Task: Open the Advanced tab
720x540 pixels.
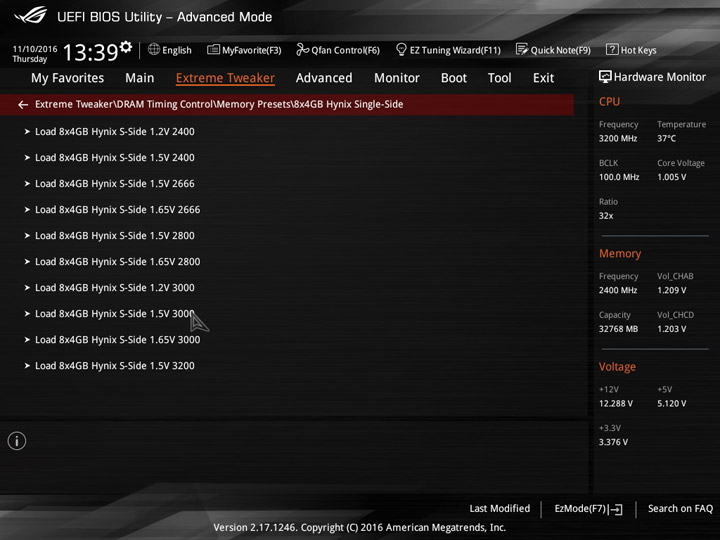Action: (x=324, y=78)
